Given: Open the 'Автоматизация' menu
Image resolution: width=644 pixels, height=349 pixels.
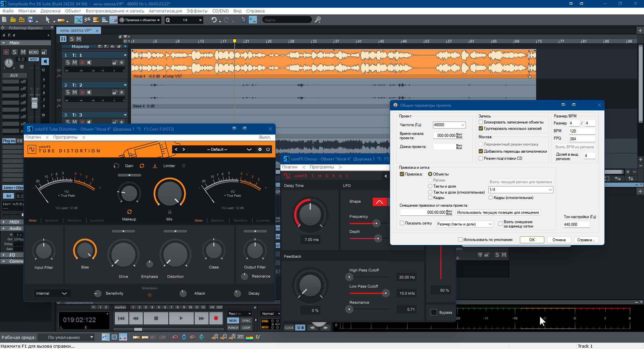Looking at the screenshot, I should tap(165, 11).
